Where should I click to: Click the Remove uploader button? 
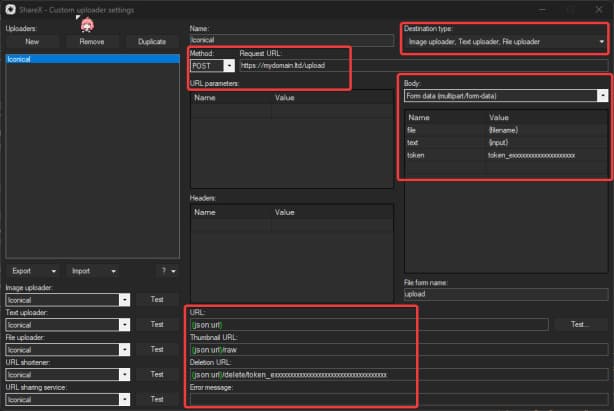point(92,41)
